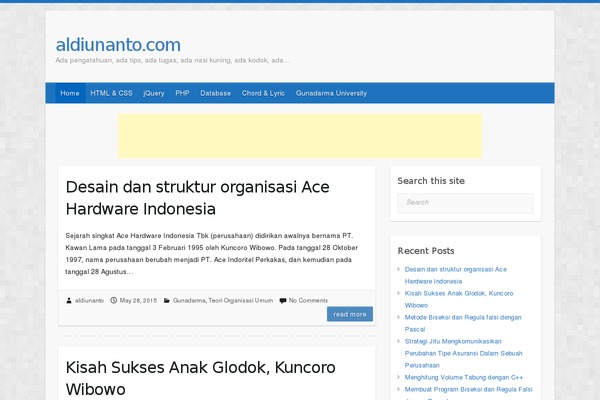Screen dimensions: 600x400
Task: Click the folder category icon in post meta
Action: 167,300
